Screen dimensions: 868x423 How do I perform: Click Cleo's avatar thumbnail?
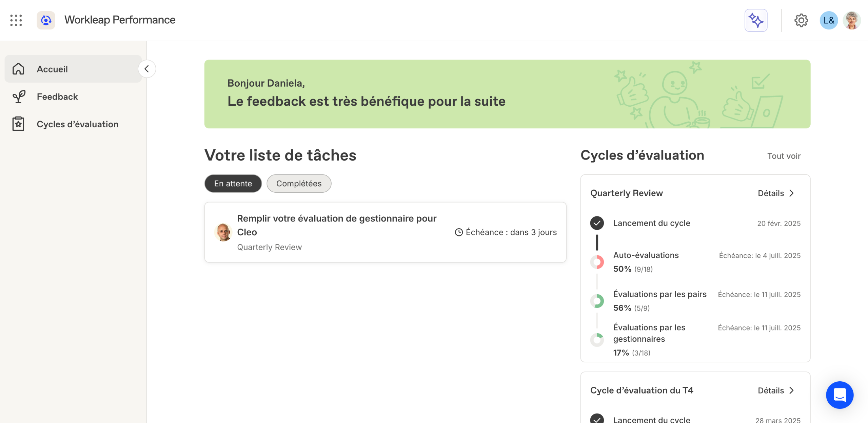223,232
